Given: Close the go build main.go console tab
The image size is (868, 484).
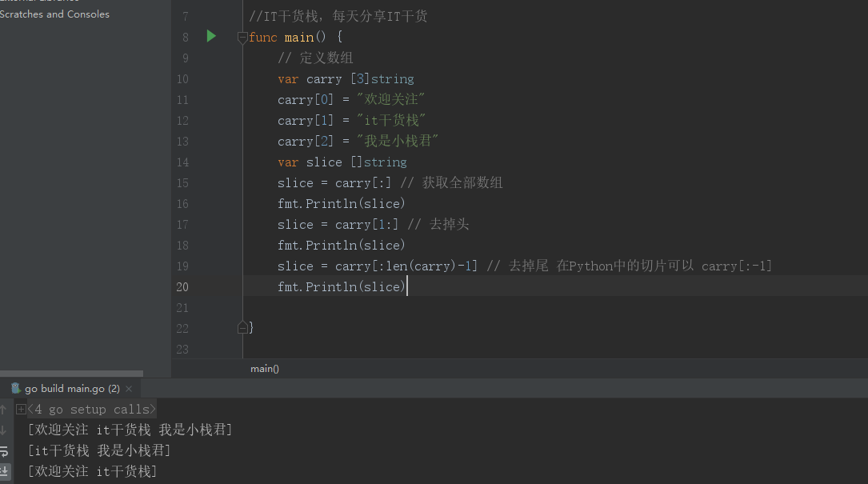Looking at the screenshot, I should click(x=128, y=387).
